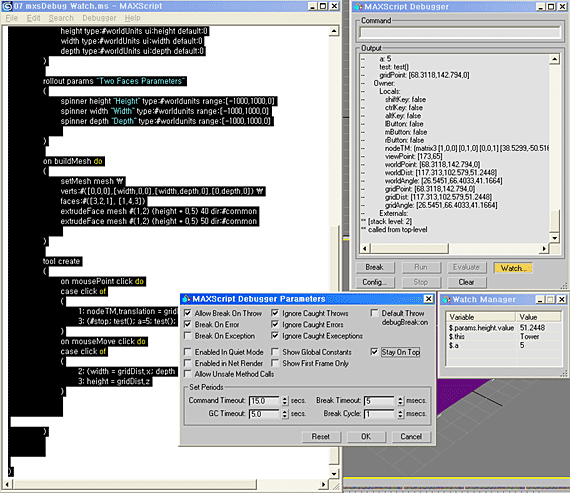The width and height of the screenshot is (570, 493).
Task: Click the Evaluate button
Action: [x=466, y=268]
